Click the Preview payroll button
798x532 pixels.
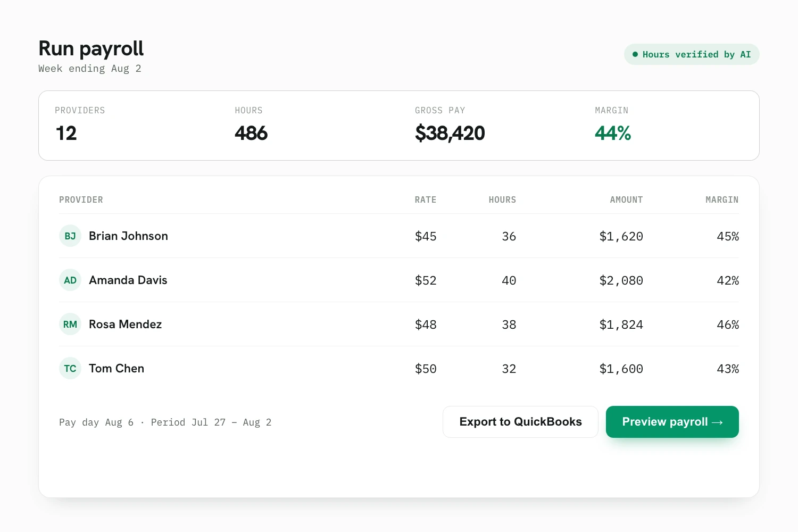[672, 422]
